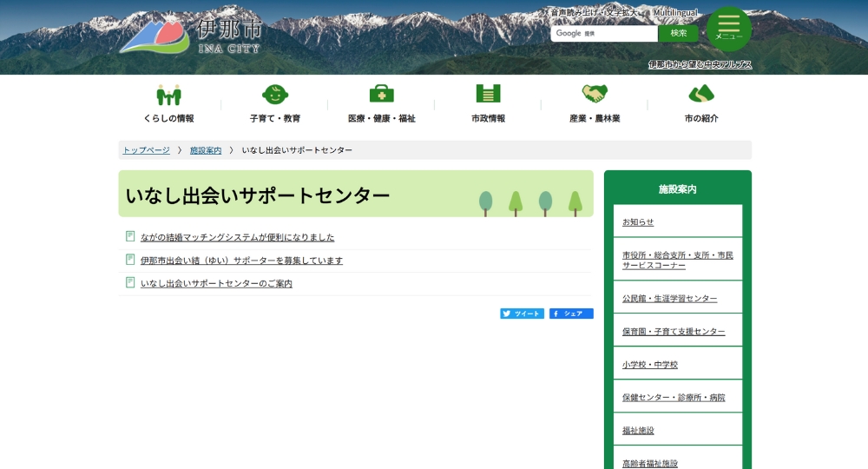Image resolution: width=868 pixels, height=469 pixels.
Task: Share page with the Twitter ツイート button
Action: (522, 314)
